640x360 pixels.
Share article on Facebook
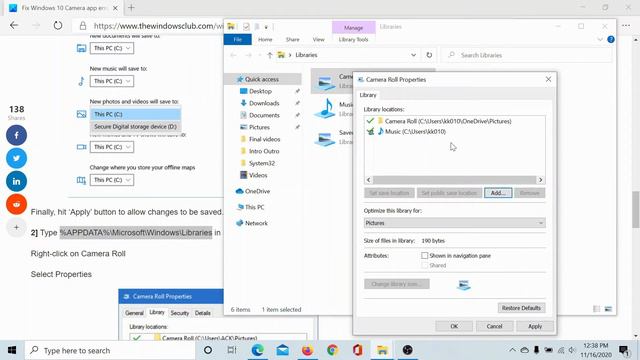(16, 135)
